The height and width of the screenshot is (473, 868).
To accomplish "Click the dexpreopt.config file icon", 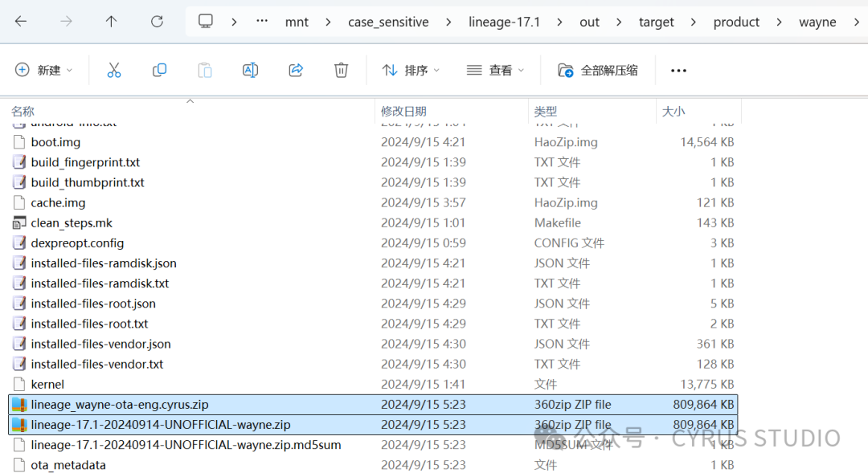I will point(19,243).
